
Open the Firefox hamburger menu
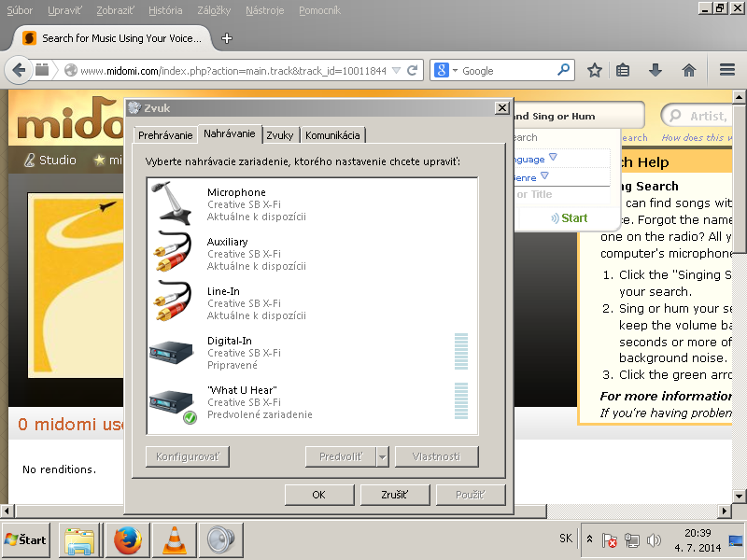[727, 70]
